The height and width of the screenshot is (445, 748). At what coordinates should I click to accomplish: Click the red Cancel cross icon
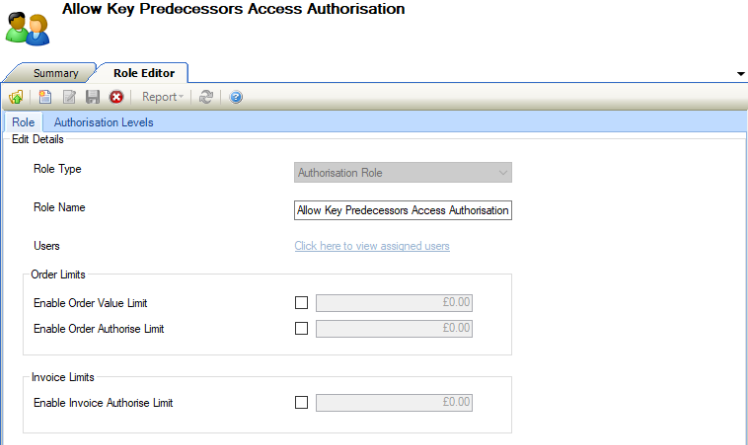(116, 97)
